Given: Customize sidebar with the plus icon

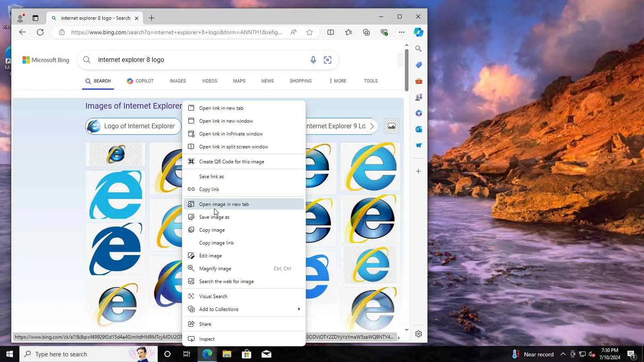Looking at the screenshot, I should [419, 171].
